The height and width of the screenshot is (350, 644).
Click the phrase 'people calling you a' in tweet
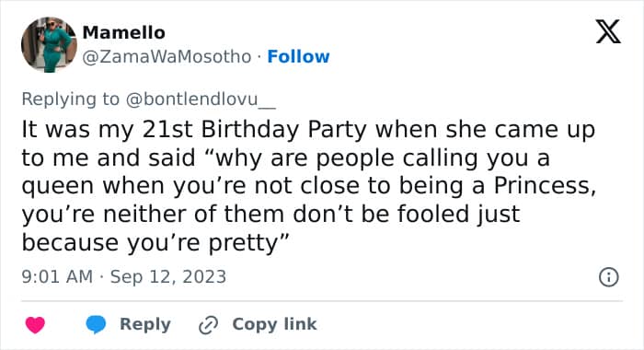pos(433,157)
